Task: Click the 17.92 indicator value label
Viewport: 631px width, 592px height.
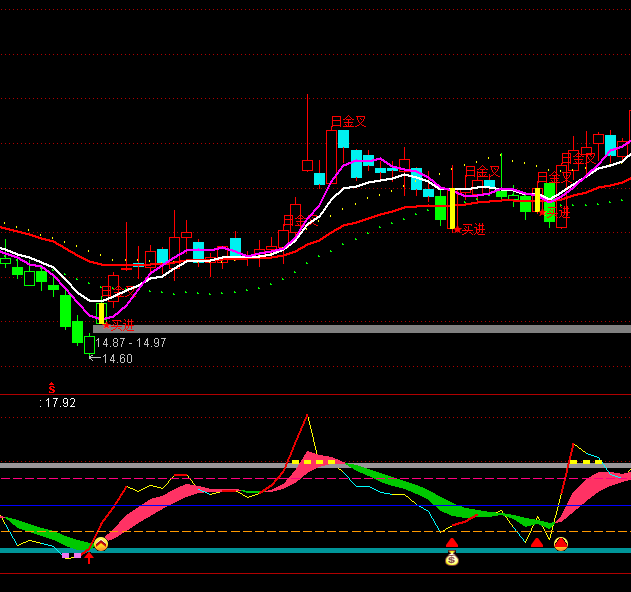Action: click(x=58, y=403)
